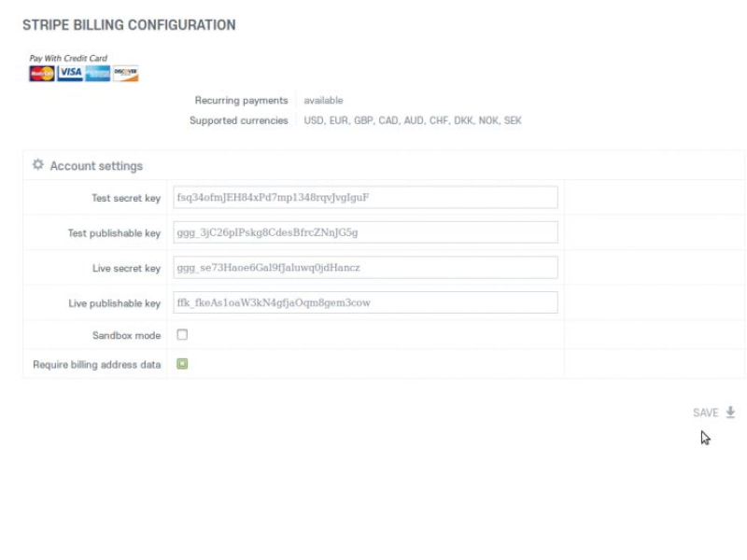Viewport: 747px width, 560px height.
Task: Uncheck Require billing address data
Action: [182, 364]
